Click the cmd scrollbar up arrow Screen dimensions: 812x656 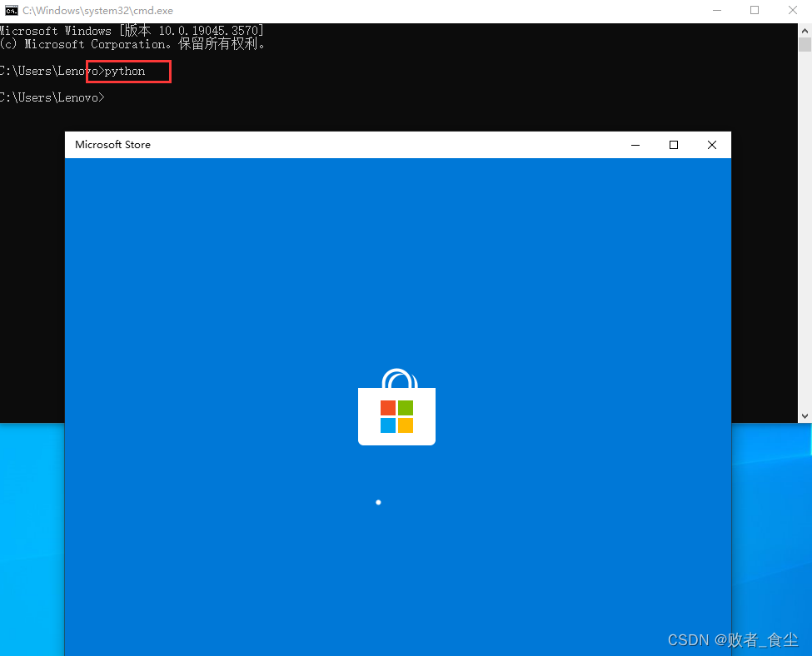[x=805, y=31]
